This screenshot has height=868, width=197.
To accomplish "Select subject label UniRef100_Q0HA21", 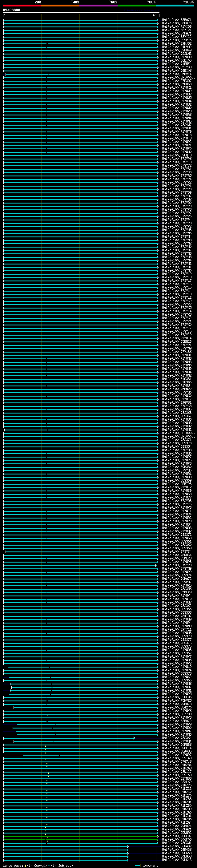I will (177, 829).
